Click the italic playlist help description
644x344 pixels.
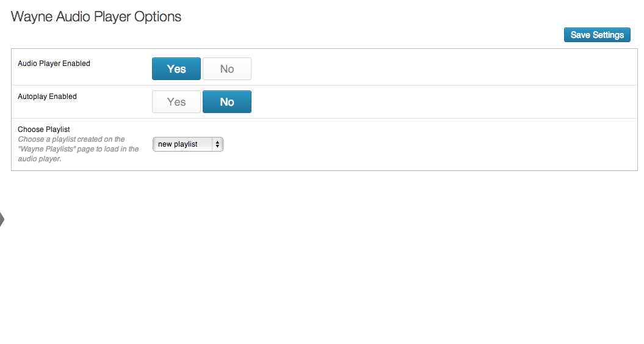click(78, 148)
